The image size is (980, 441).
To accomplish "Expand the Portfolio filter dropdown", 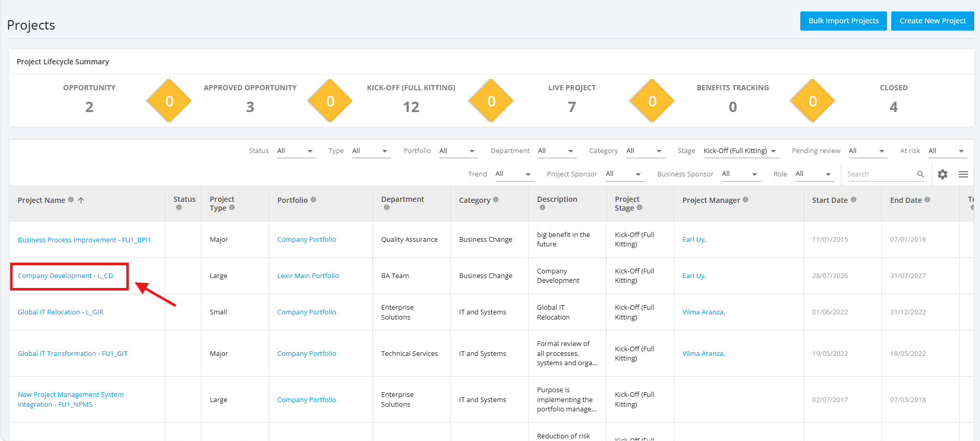I will tap(458, 151).
